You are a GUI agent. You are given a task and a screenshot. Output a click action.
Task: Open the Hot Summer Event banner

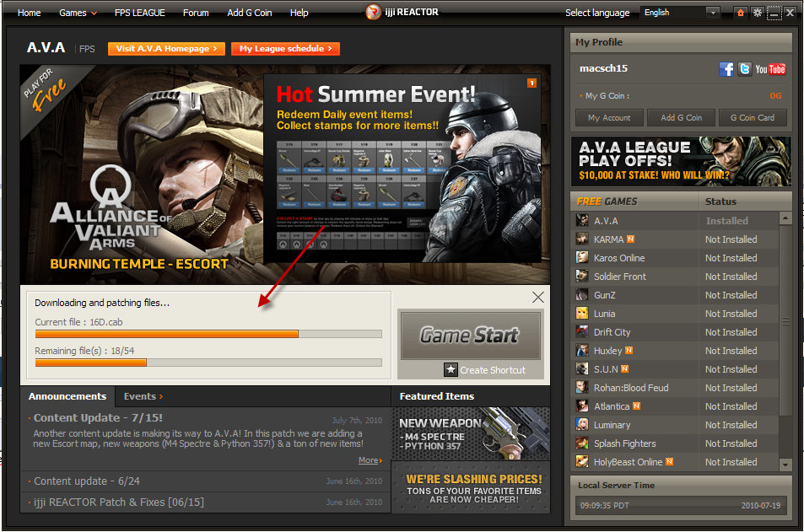pos(402,168)
